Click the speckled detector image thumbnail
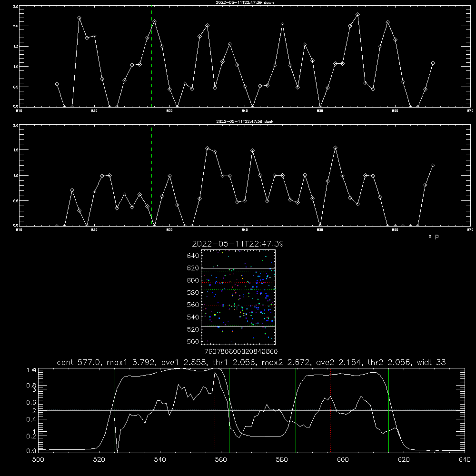 click(x=238, y=297)
